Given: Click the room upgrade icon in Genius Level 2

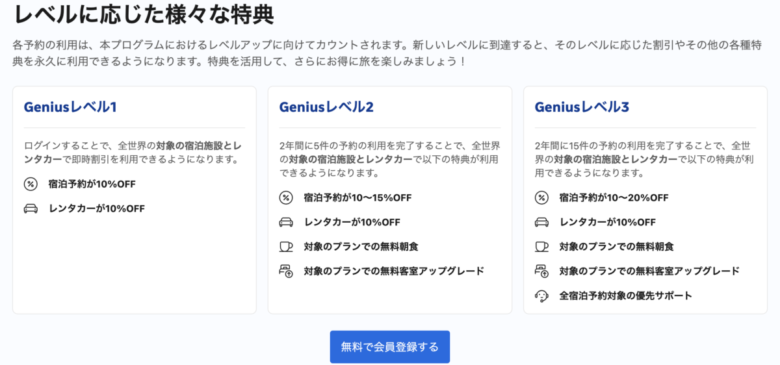Looking at the screenshot, I should click(286, 271).
